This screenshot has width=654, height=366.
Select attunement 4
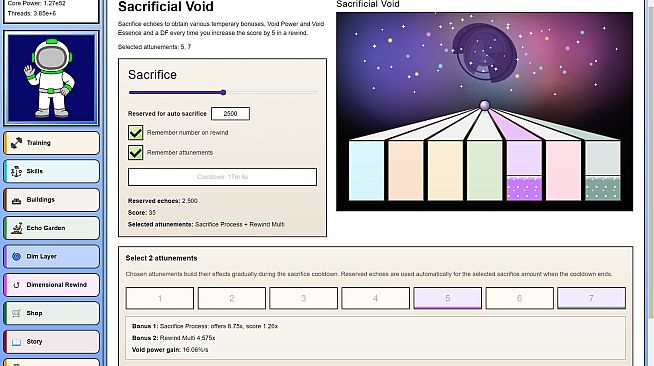[x=375, y=298]
